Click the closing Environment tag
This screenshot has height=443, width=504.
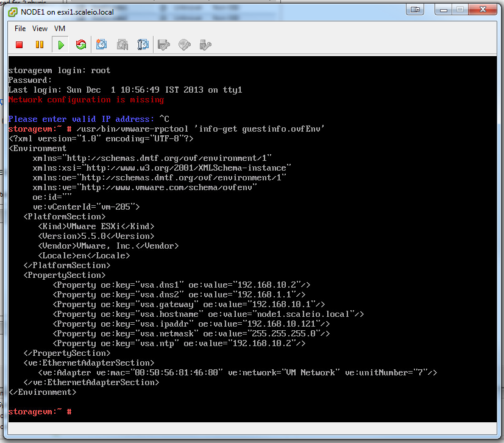(43, 392)
